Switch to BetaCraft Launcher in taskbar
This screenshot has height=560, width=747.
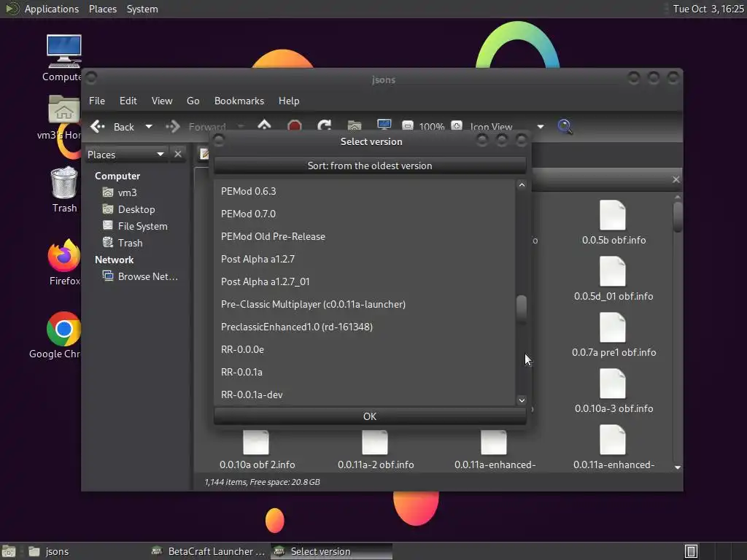[208, 551]
